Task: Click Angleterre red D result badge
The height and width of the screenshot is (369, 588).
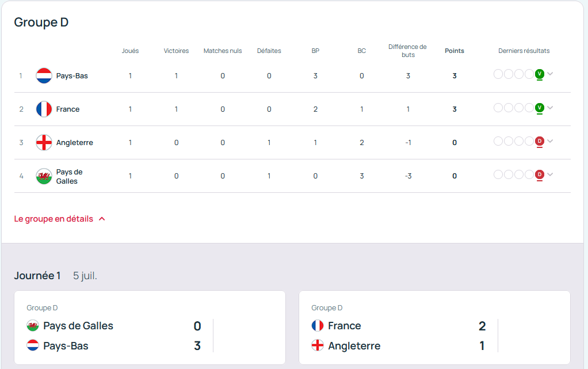Action: (x=540, y=141)
